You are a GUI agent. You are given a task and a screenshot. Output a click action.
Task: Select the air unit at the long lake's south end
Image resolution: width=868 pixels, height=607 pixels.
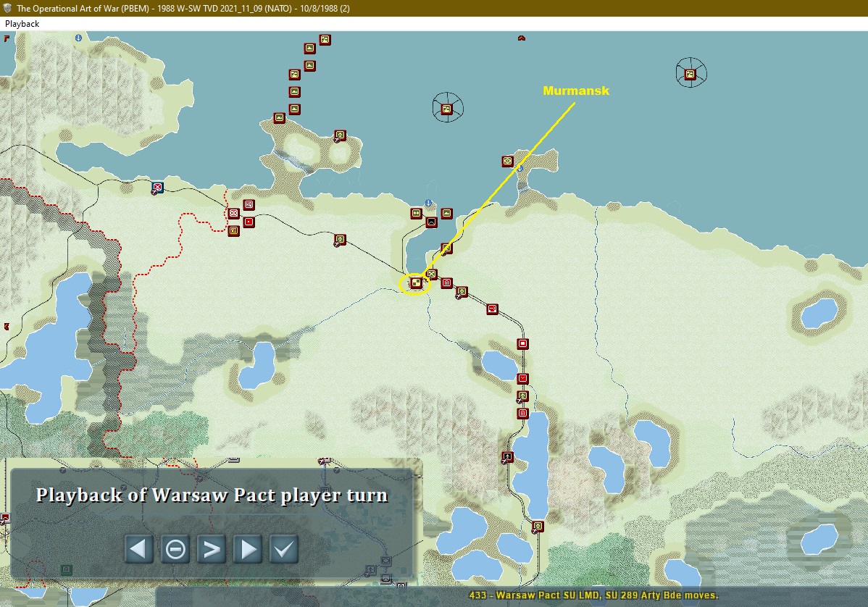tap(538, 526)
